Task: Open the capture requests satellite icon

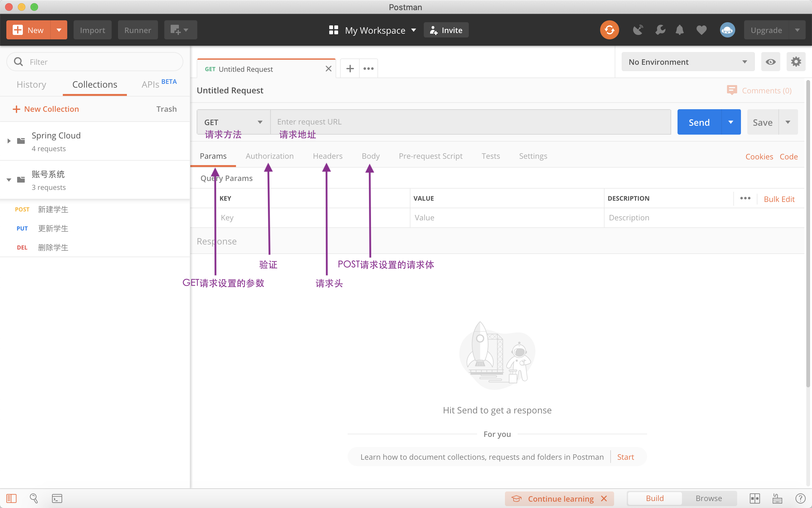Action: pyautogui.click(x=638, y=30)
